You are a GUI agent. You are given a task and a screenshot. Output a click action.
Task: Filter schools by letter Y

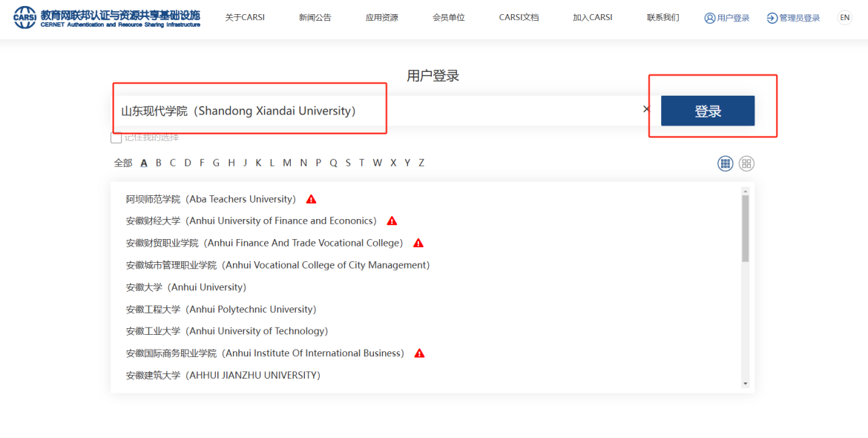coord(407,163)
